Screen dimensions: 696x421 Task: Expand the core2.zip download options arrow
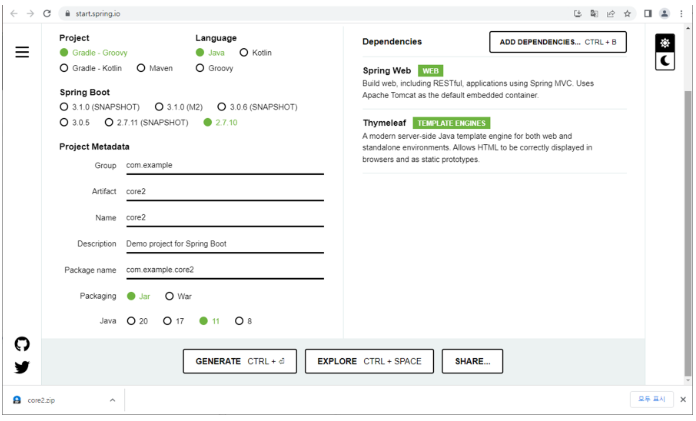point(112,400)
